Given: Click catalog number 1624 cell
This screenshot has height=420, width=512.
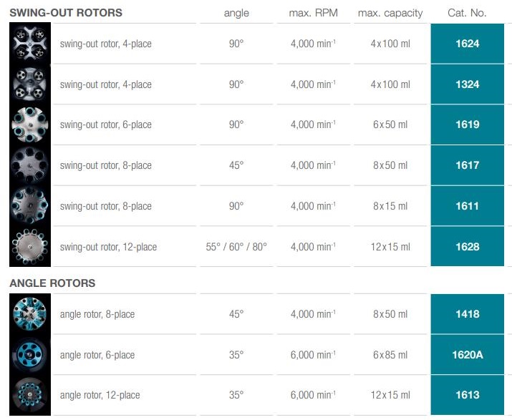Looking at the screenshot, I should click(467, 44).
